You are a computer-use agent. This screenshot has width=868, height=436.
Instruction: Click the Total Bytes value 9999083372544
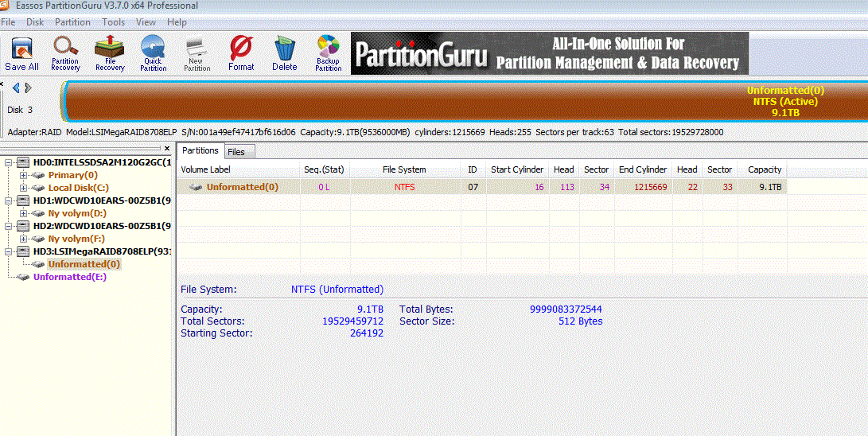[566, 309]
